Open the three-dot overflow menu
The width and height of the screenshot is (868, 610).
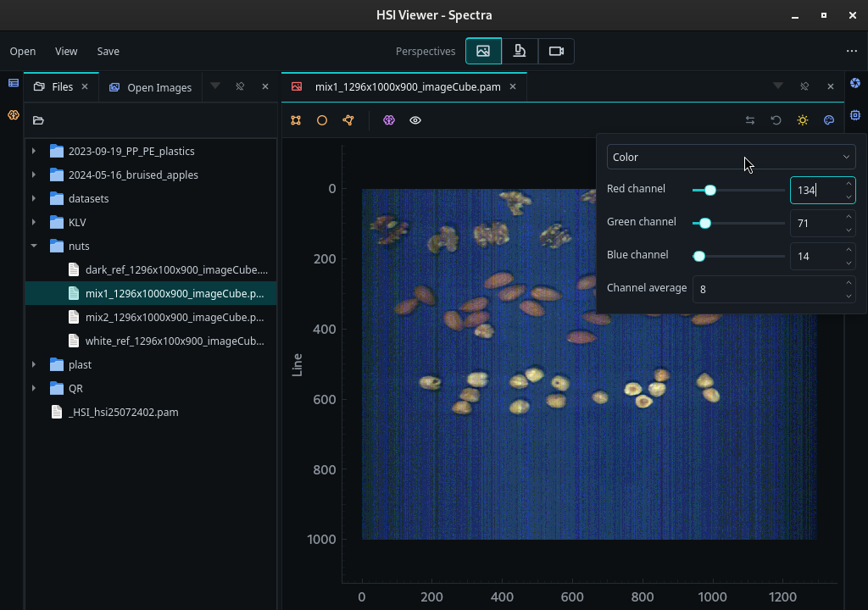[851, 51]
